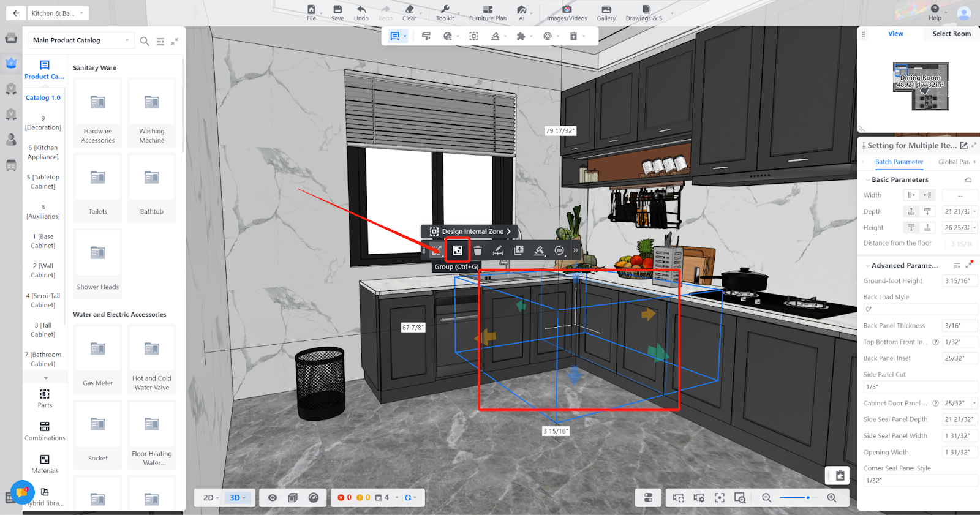Edit the Setting for Multiple Items panel

click(x=963, y=145)
